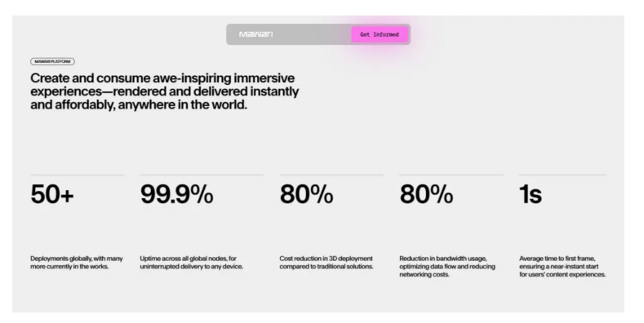Click the 99.9% uptime figure
644x323 pixels.
176,194
